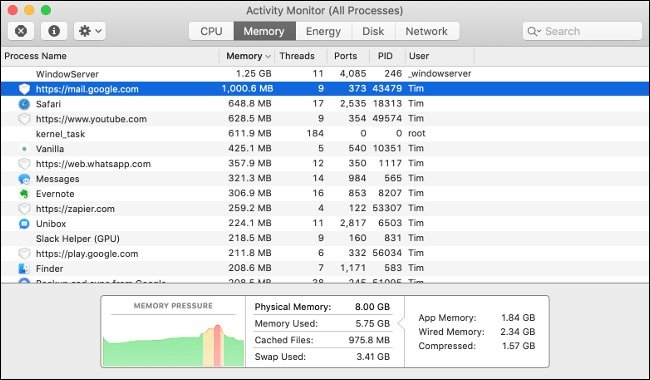Click the Vanilla app icon

click(x=24, y=148)
